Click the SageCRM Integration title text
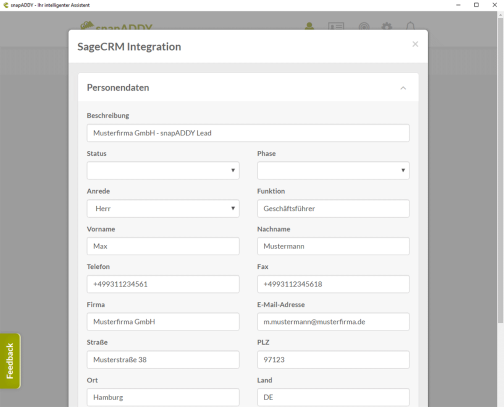 coord(129,47)
